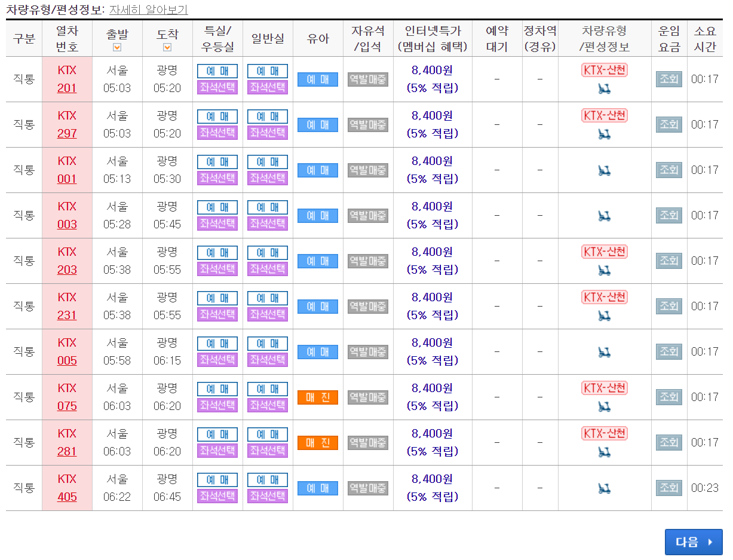Viewport: 733px width, 560px height.
Task: Click 매진 label in KTX 075 유아 column
Action: pyautogui.click(x=318, y=397)
